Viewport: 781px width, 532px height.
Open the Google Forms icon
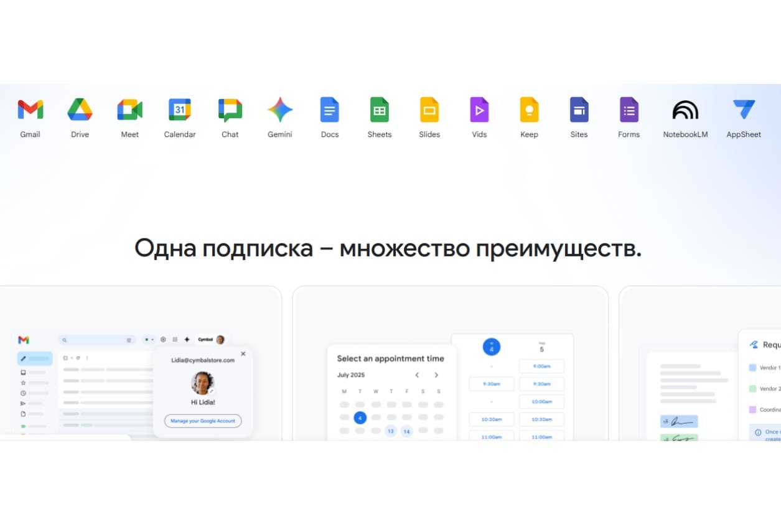(x=629, y=110)
